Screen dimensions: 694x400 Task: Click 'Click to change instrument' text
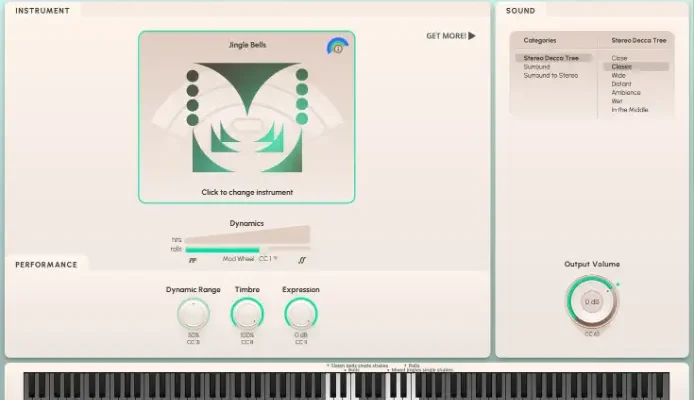[246, 192]
